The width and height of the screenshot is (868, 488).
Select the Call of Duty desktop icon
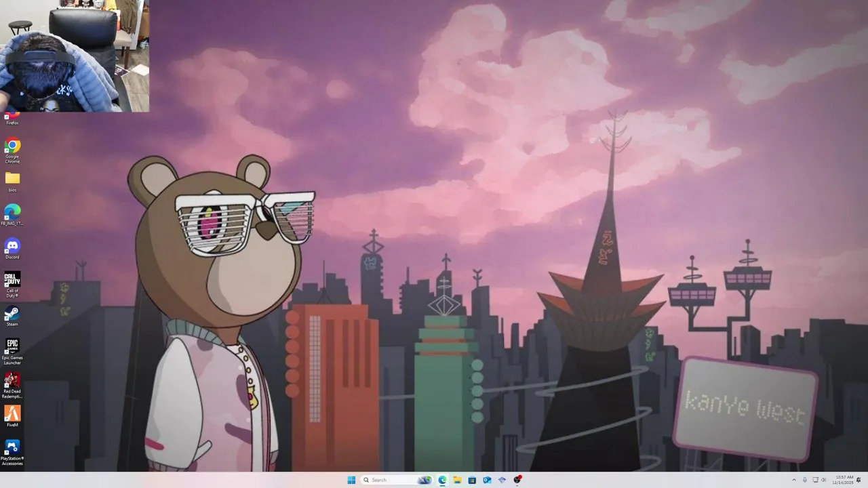(x=12, y=285)
